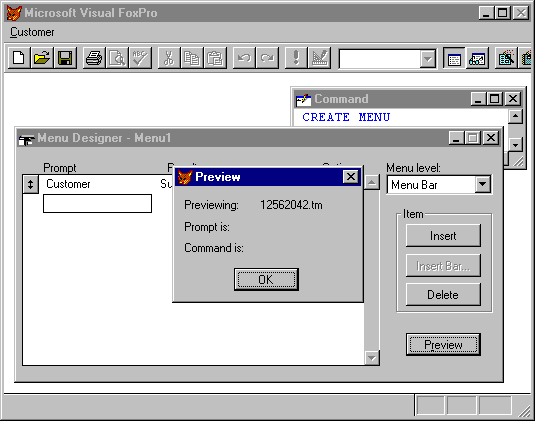Select the Customer prompt text

click(x=68, y=184)
